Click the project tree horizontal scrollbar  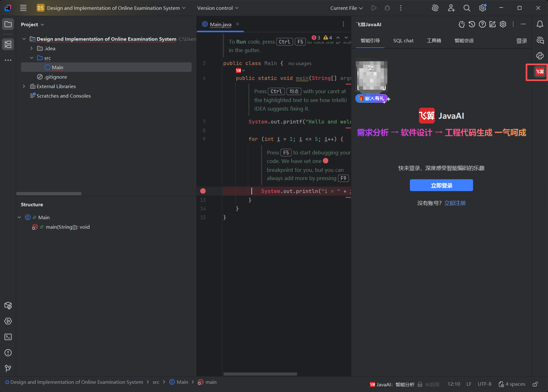point(49,193)
